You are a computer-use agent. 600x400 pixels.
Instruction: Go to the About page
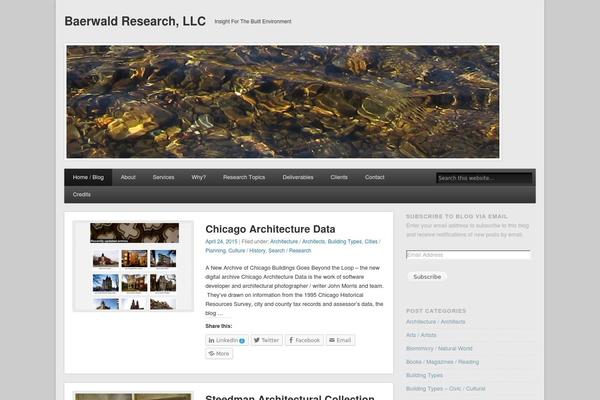[128, 177]
